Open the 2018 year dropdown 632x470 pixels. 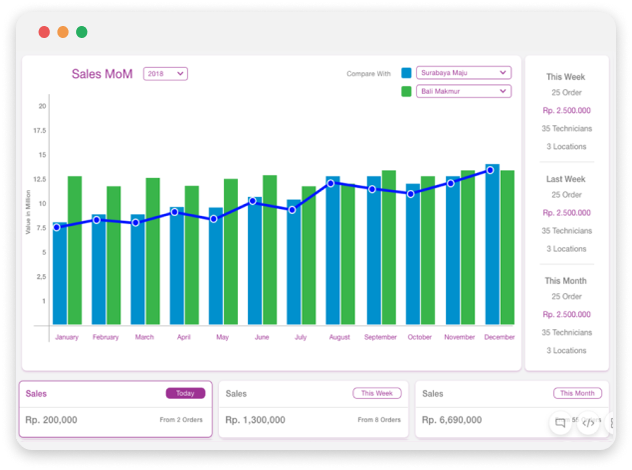tap(165, 74)
